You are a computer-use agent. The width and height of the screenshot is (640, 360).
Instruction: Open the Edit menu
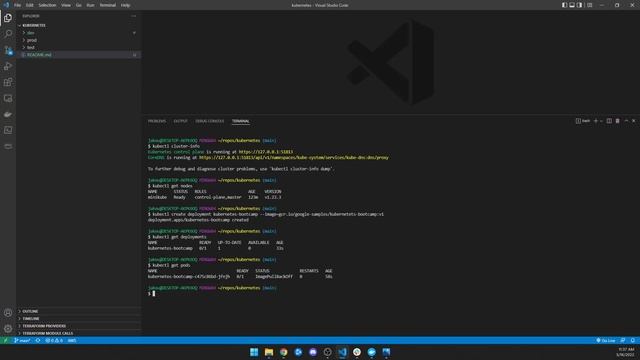[x=29, y=5]
